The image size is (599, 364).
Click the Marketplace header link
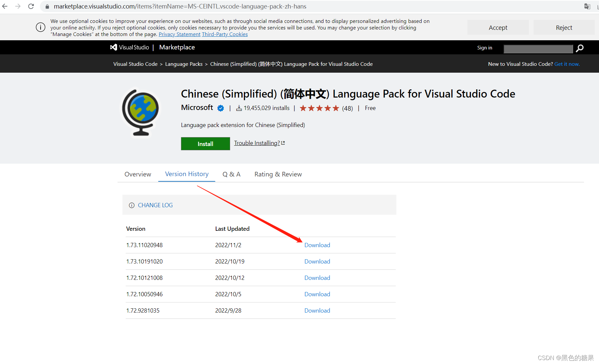177,47
